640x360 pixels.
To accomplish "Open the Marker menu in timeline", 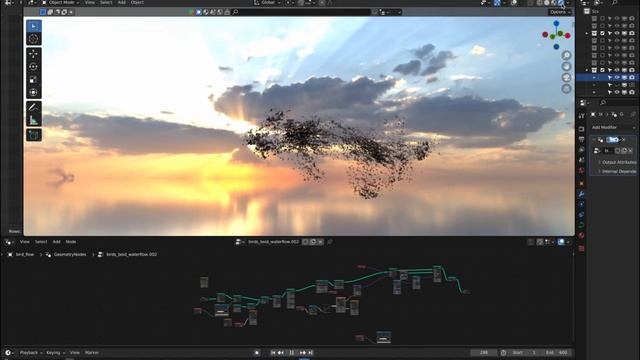I will coord(92,353).
